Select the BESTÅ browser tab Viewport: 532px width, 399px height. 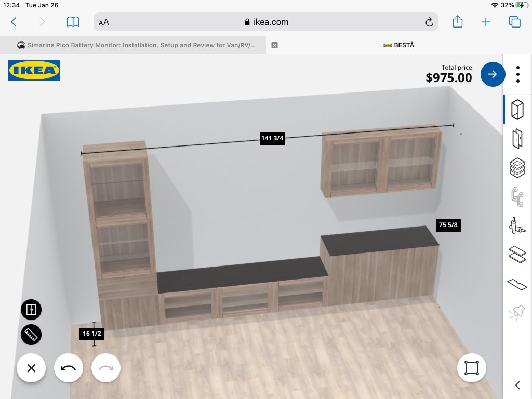coord(399,45)
